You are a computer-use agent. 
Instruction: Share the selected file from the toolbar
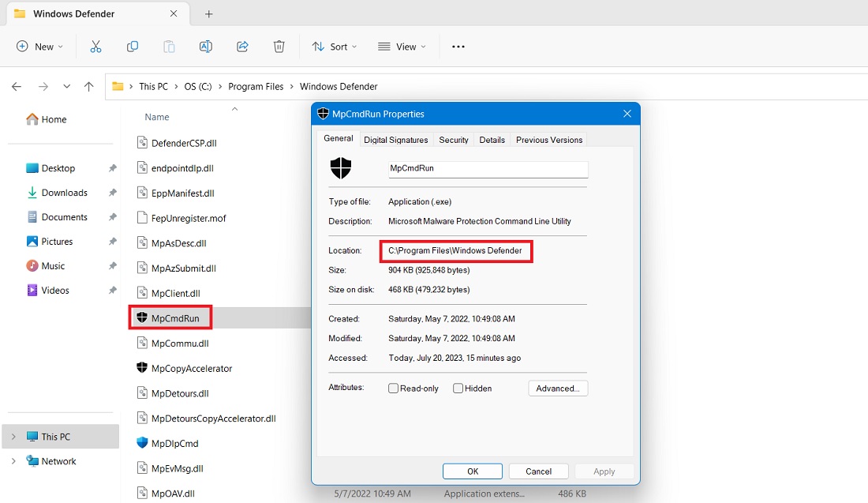(242, 47)
